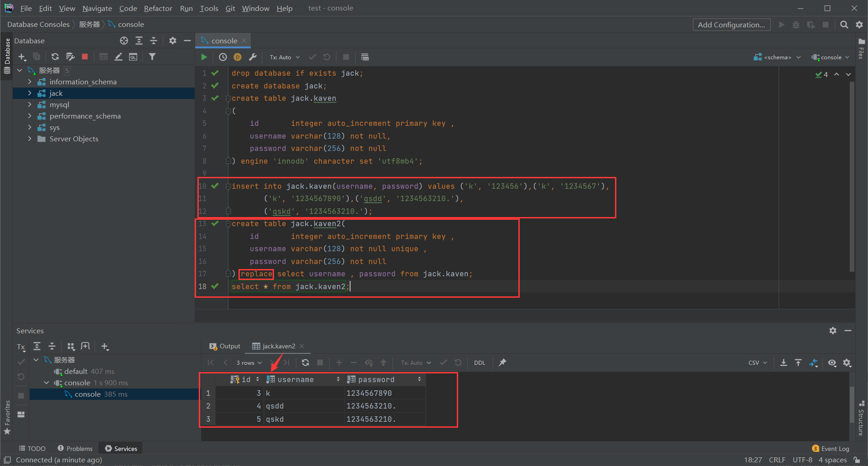
Task: Expand the mysql schema node
Action: (x=30, y=104)
